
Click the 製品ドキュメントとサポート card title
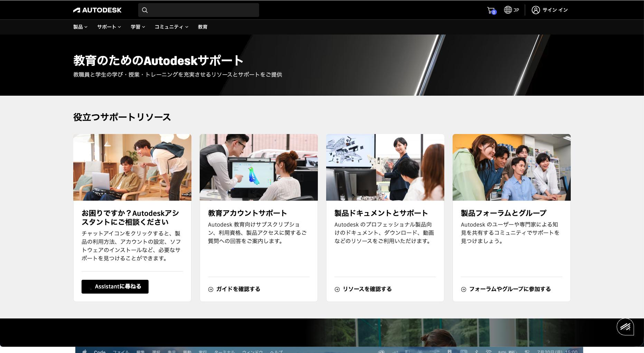click(x=381, y=213)
